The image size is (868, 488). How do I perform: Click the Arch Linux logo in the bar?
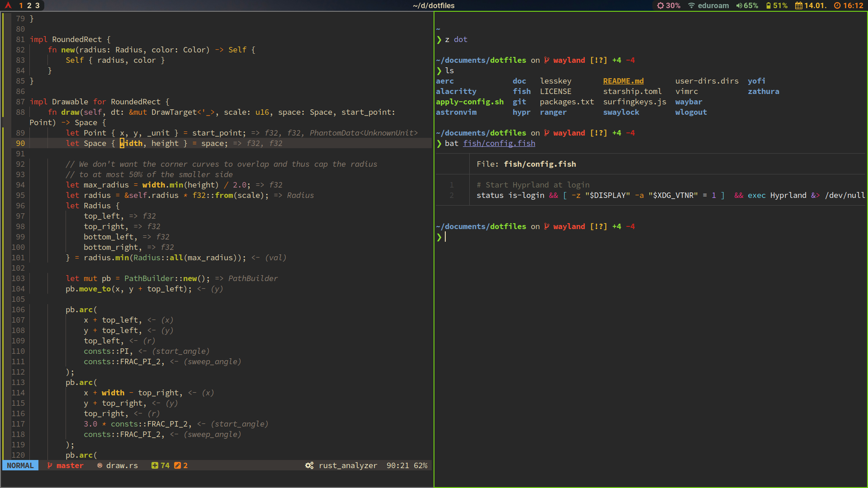[8, 5]
